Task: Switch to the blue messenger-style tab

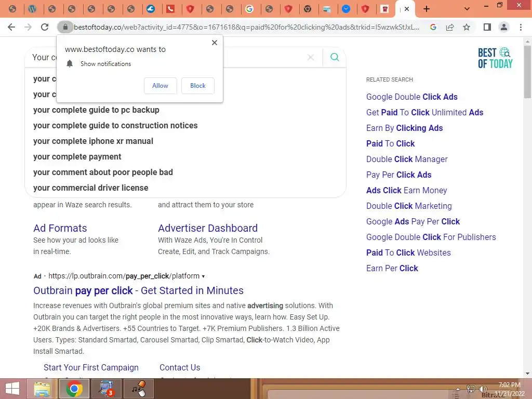Action: (346, 9)
